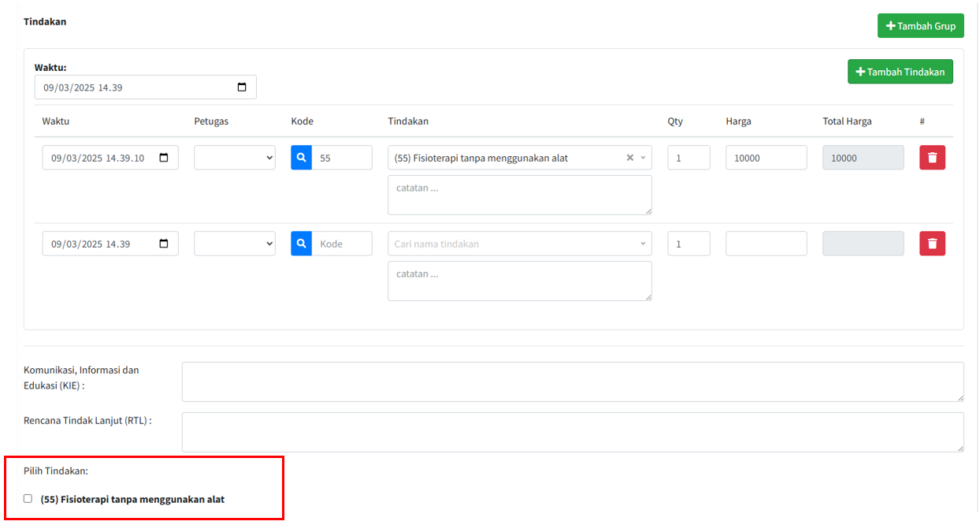
Task: Clear selected Fisioterapi tindakan with X icon
Action: click(629, 158)
